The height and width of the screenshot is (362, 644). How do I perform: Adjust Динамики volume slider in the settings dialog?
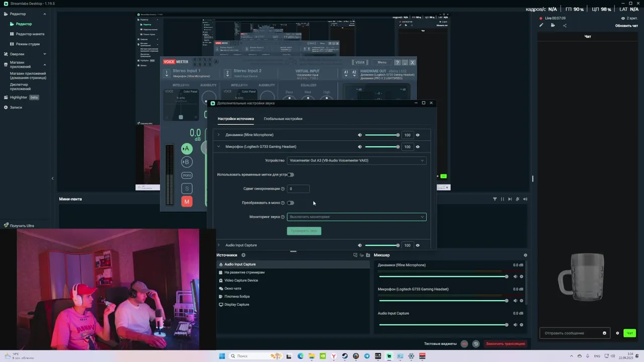pos(382,135)
